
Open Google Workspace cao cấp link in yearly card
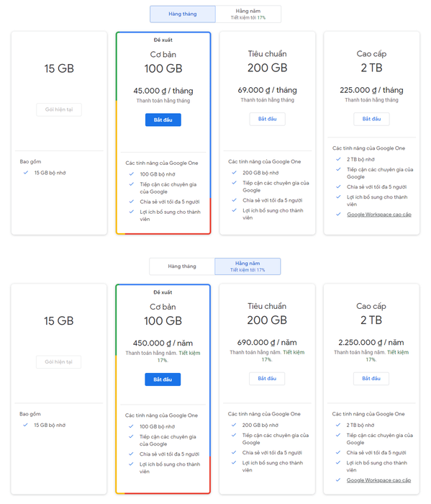[x=378, y=480]
